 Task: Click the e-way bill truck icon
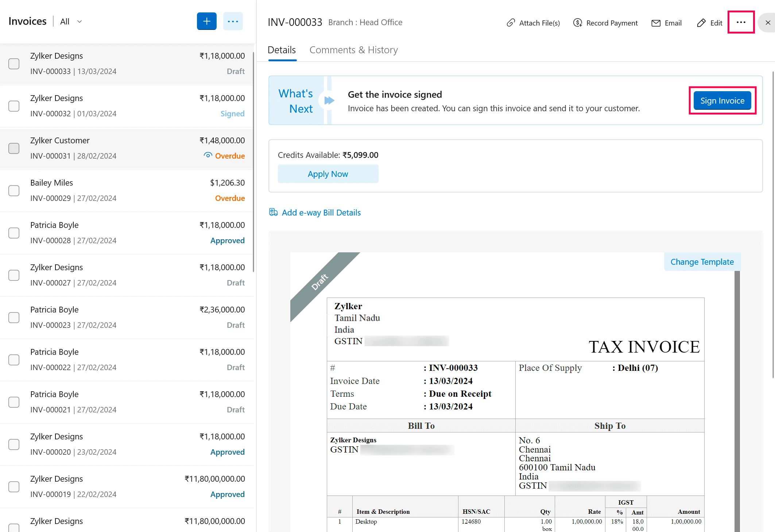coord(273,212)
